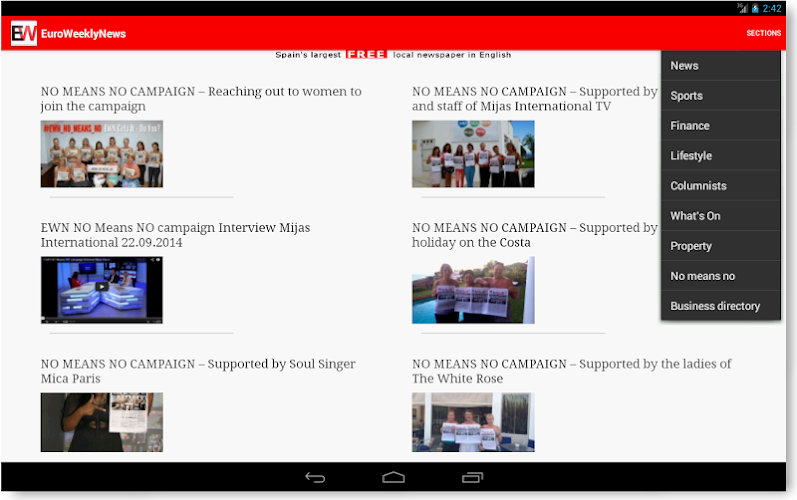Tap the FREE local newspaper banner
This screenshot has width=797, height=500.
(393, 55)
